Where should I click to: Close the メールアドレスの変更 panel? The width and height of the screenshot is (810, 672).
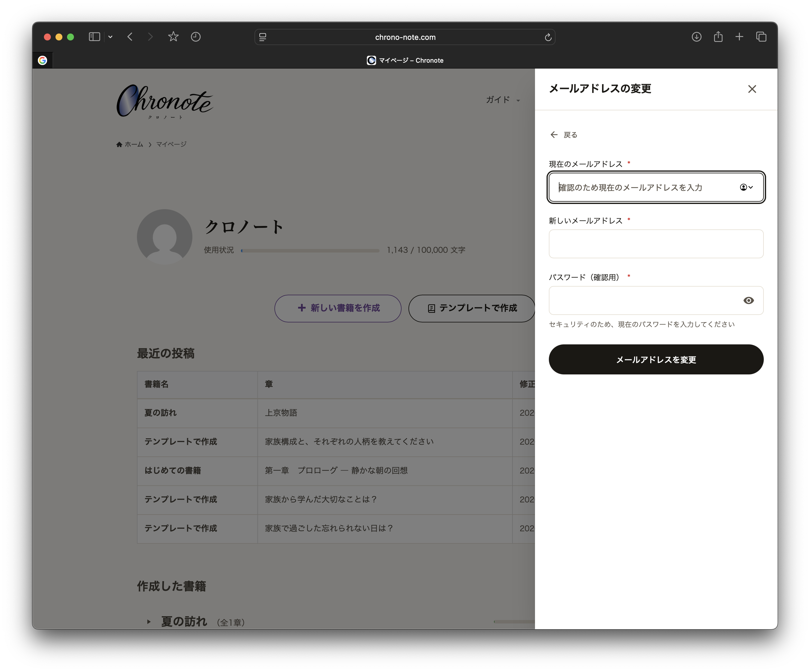coord(752,89)
